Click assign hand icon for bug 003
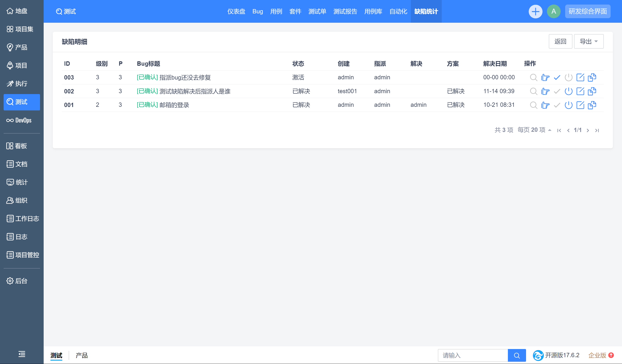Viewport: 622px width, 364px height. coord(545,77)
